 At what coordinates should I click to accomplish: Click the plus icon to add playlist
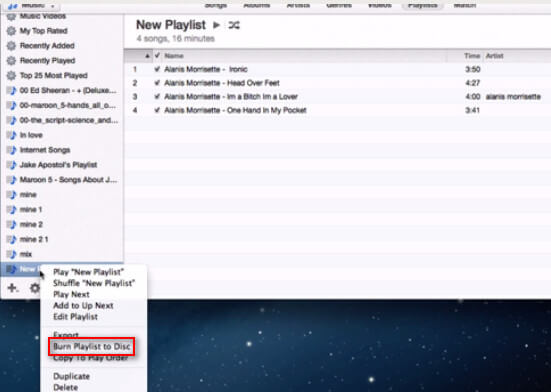tap(13, 288)
